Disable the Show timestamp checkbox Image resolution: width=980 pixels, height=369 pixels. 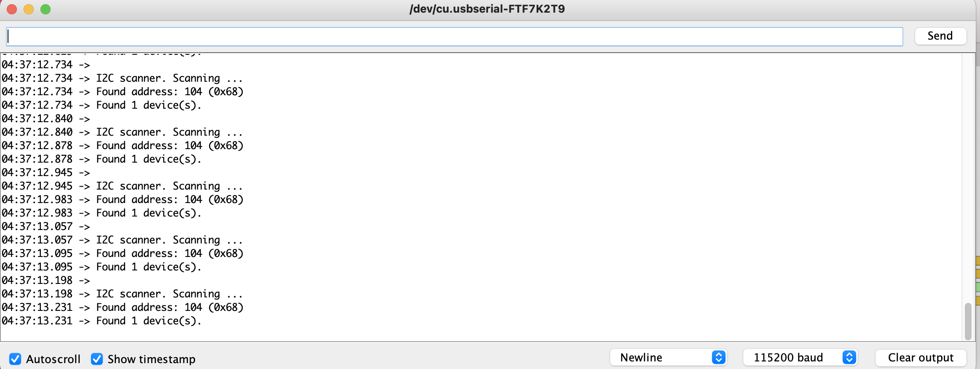coord(97,359)
